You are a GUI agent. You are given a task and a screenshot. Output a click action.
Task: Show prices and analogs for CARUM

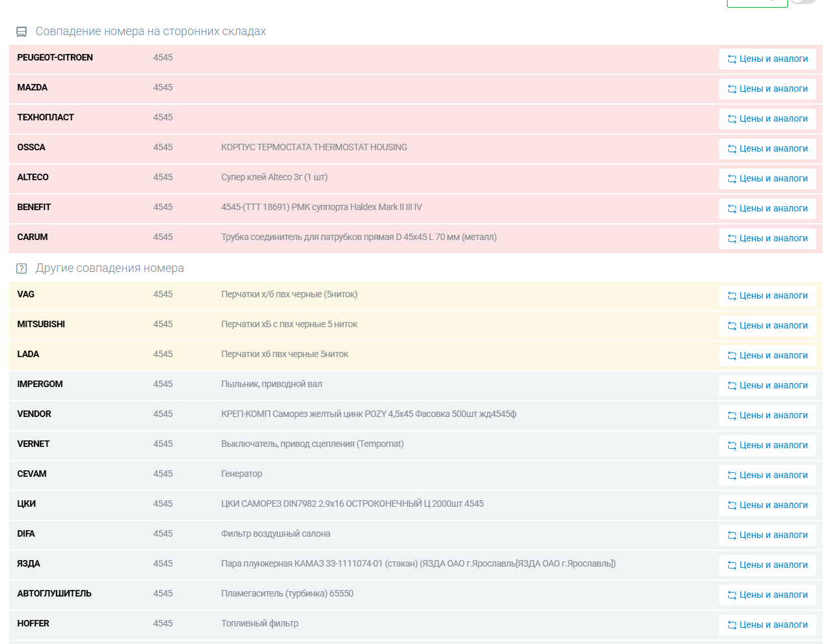click(x=767, y=239)
